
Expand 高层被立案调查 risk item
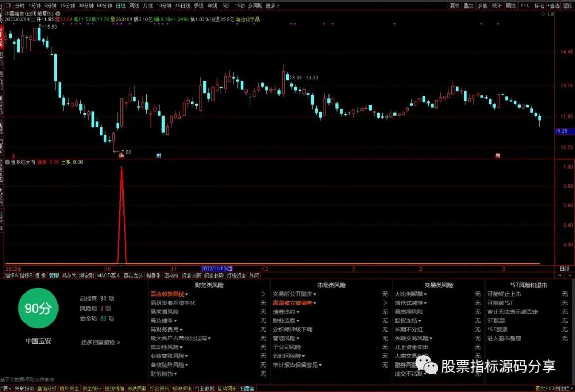(x=294, y=303)
